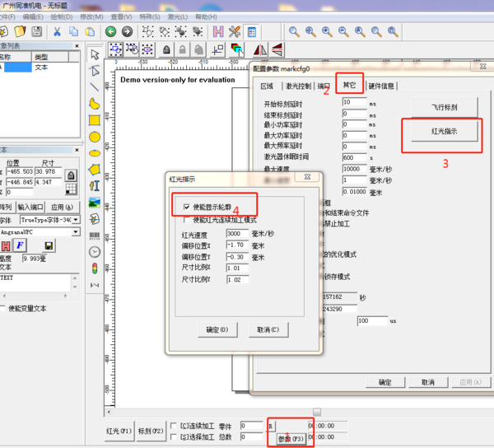Click the Cut scissors icon

58,31
